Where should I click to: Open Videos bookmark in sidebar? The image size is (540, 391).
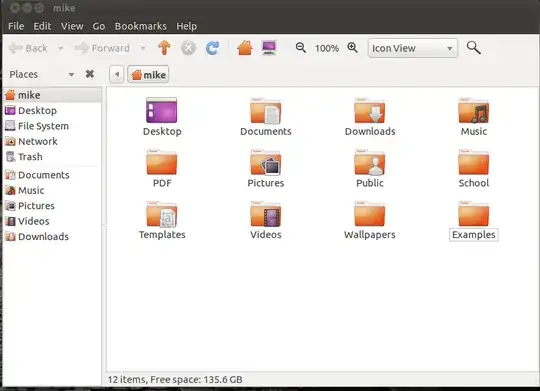[x=52, y=221]
